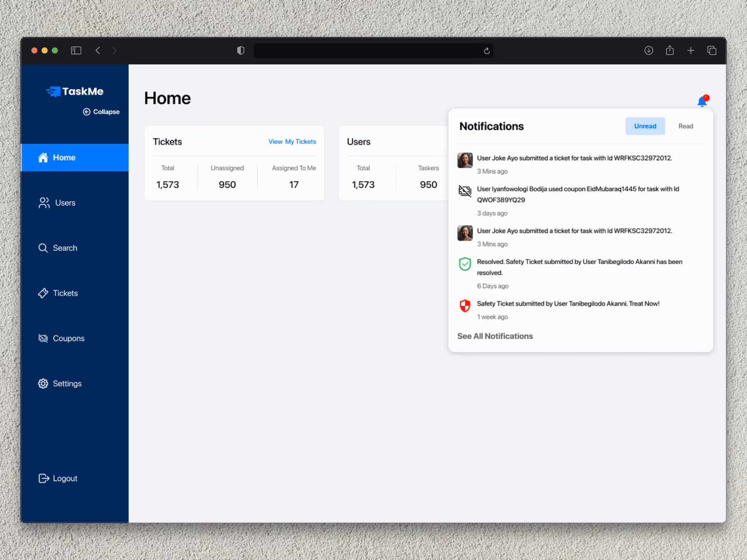Image resolution: width=747 pixels, height=560 pixels.
Task: Click the red safety ticket shield icon
Action: click(465, 306)
